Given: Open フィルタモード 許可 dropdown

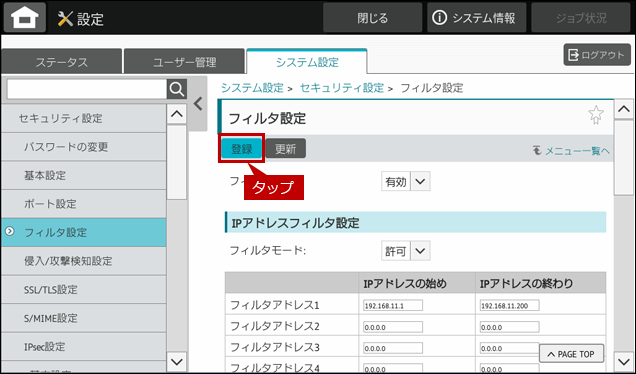Looking at the screenshot, I should pos(406,251).
